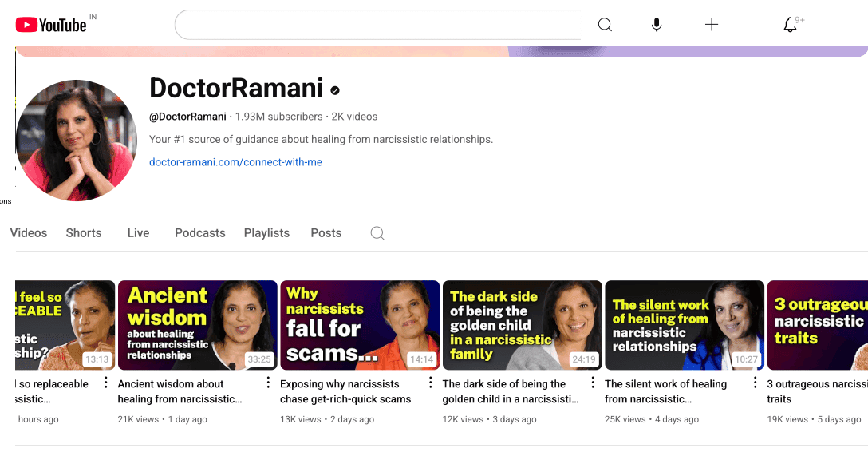Click the search magnifier button

pos(605,25)
